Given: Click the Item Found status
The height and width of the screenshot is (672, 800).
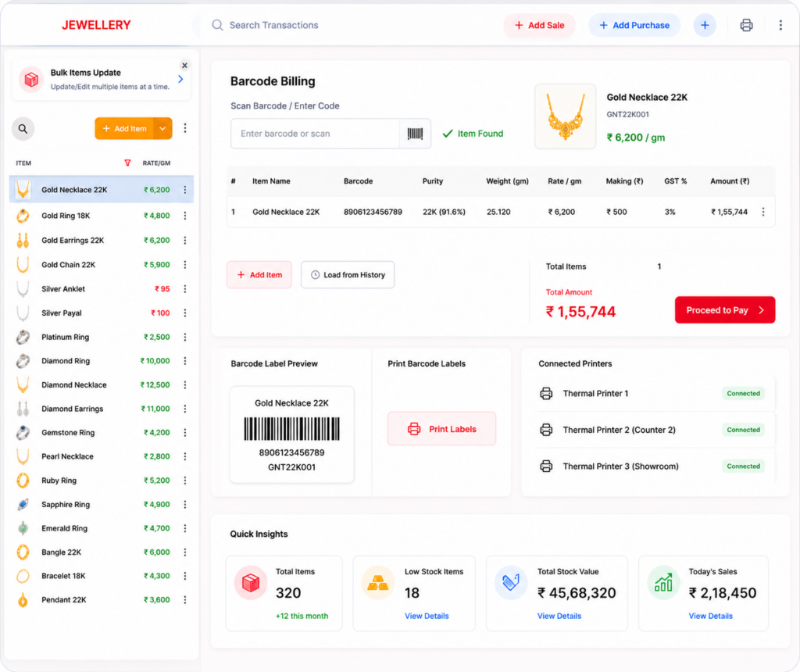Looking at the screenshot, I should pyautogui.click(x=473, y=134).
